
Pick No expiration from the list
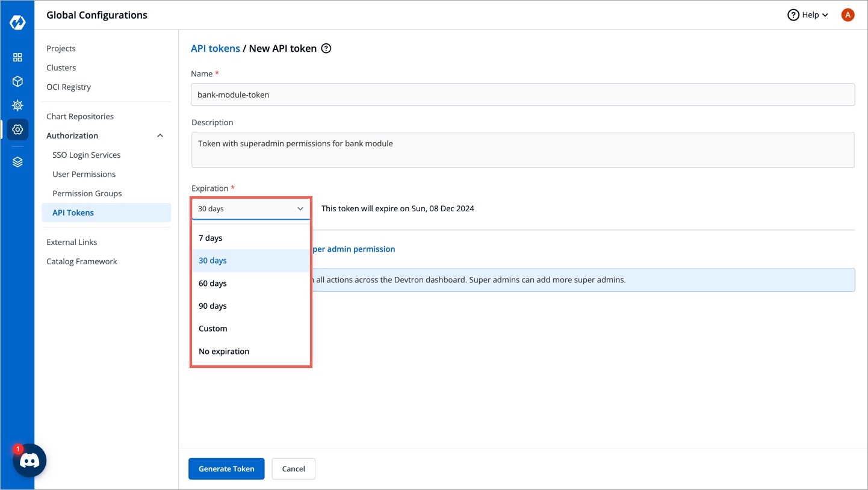(x=224, y=352)
